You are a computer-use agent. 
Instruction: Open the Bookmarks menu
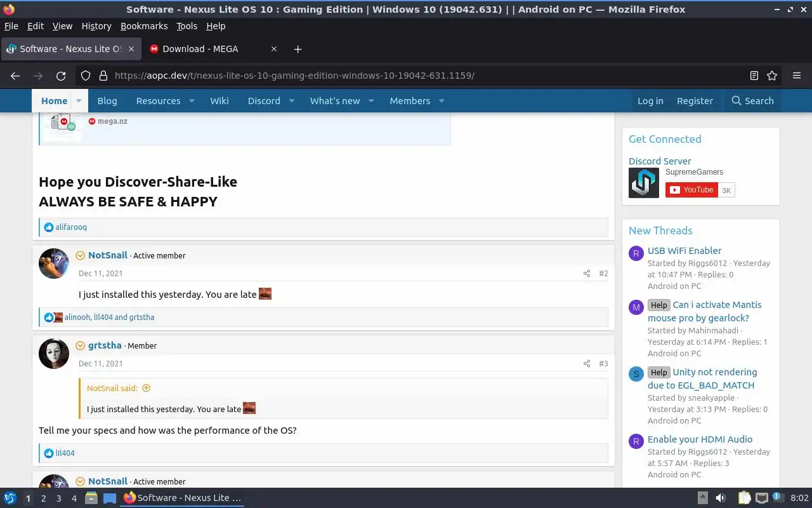[x=144, y=26]
